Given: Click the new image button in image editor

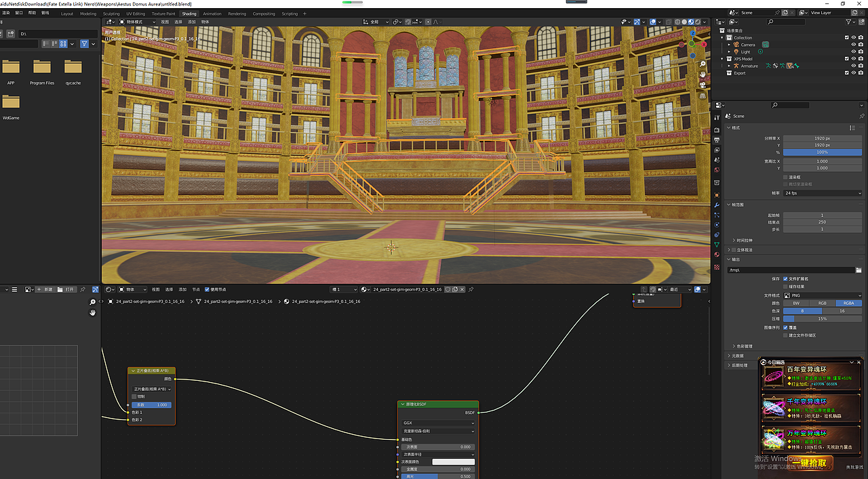Looking at the screenshot, I should [45, 289].
